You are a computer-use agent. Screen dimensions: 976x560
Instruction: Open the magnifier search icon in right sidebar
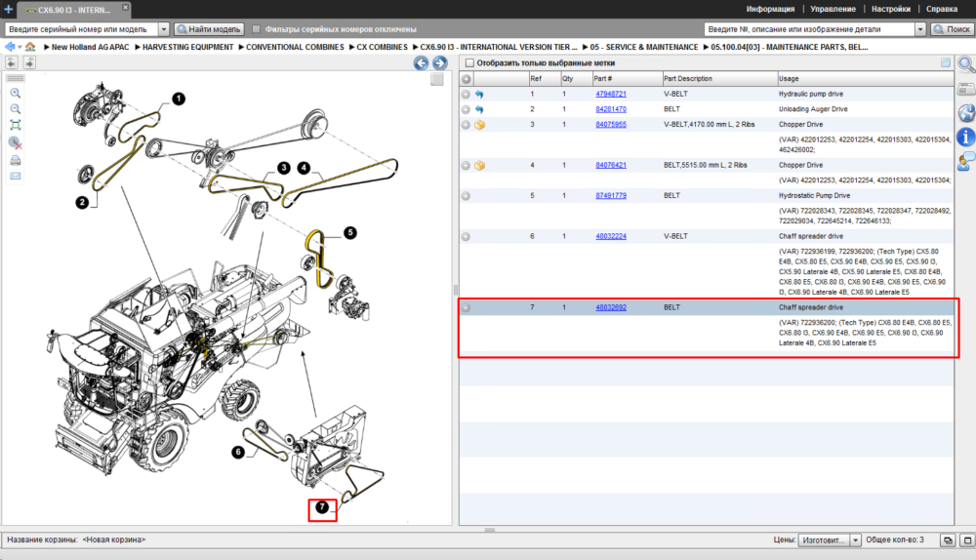(966, 64)
